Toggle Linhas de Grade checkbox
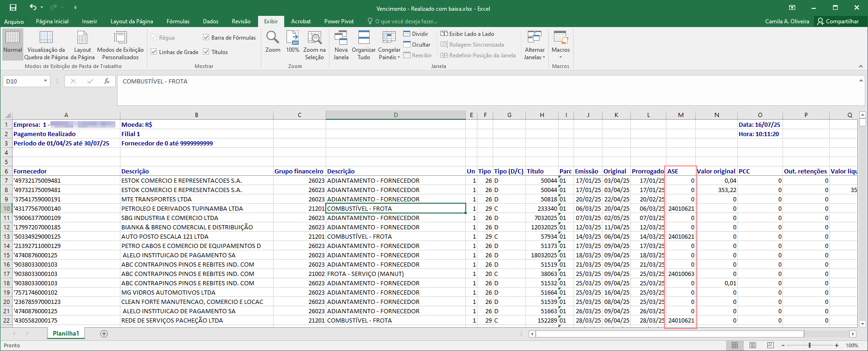 tap(154, 52)
